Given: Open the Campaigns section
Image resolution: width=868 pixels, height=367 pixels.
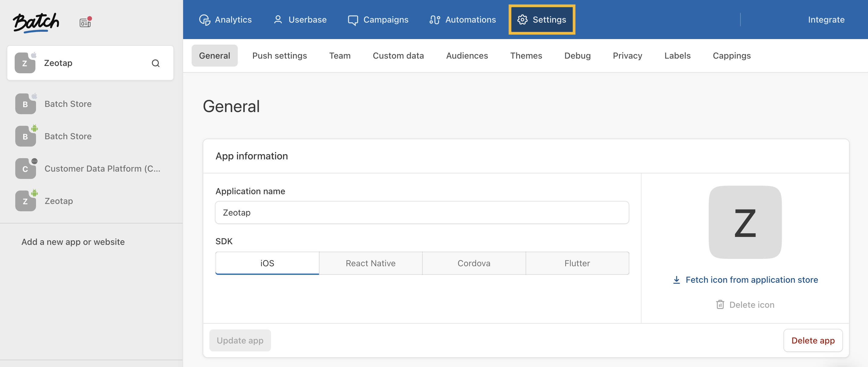Looking at the screenshot, I should click(378, 20).
